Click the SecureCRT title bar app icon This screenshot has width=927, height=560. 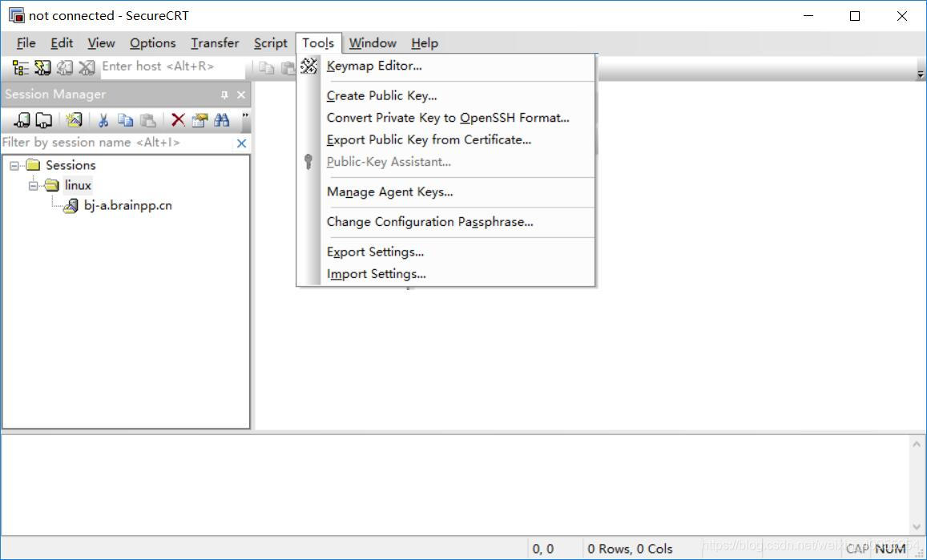(x=17, y=15)
